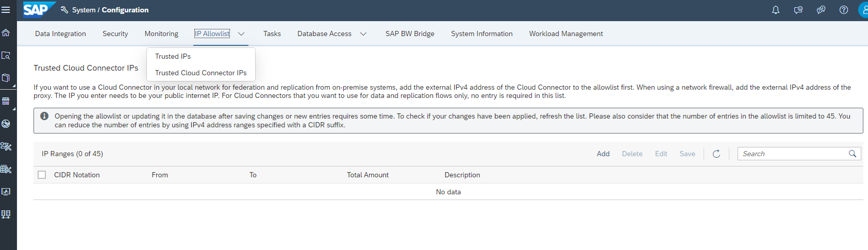
Task: Open the grid-with-tools sidebar icon
Action: click(6, 169)
